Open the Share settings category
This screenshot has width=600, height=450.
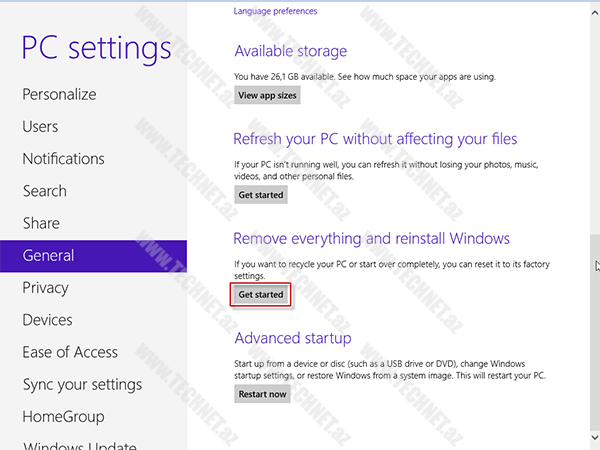(x=41, y=223)
